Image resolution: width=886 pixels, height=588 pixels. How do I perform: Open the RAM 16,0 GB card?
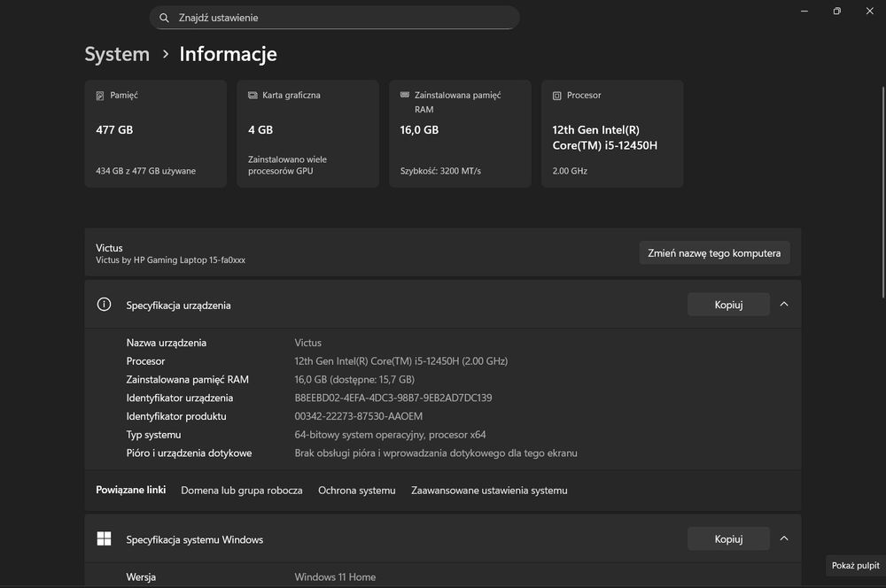point(460,134)
